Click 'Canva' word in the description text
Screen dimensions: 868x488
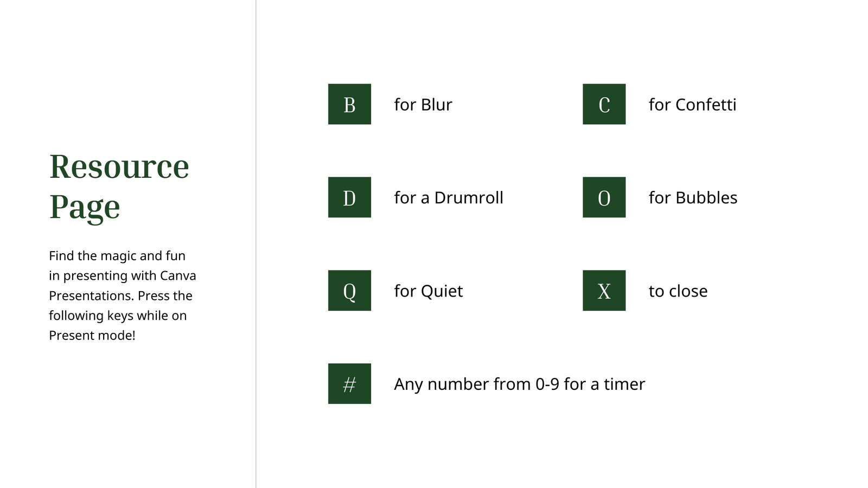point(178,275)
